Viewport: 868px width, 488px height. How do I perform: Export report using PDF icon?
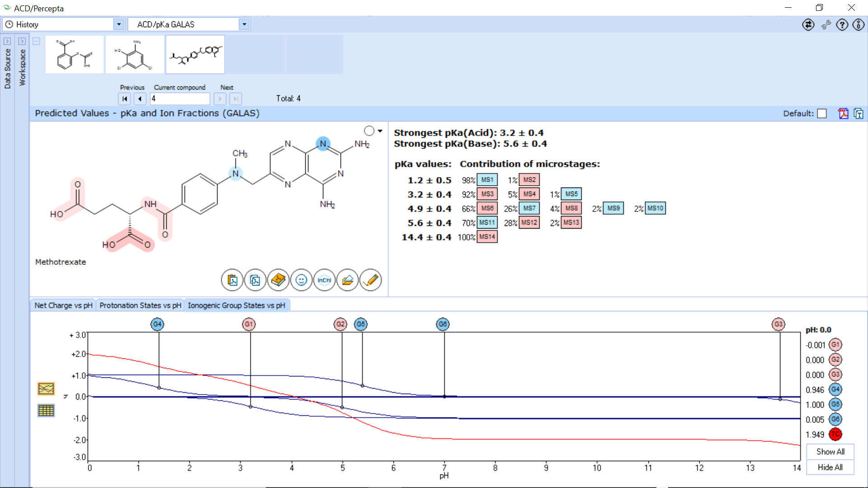click(843, 113)
